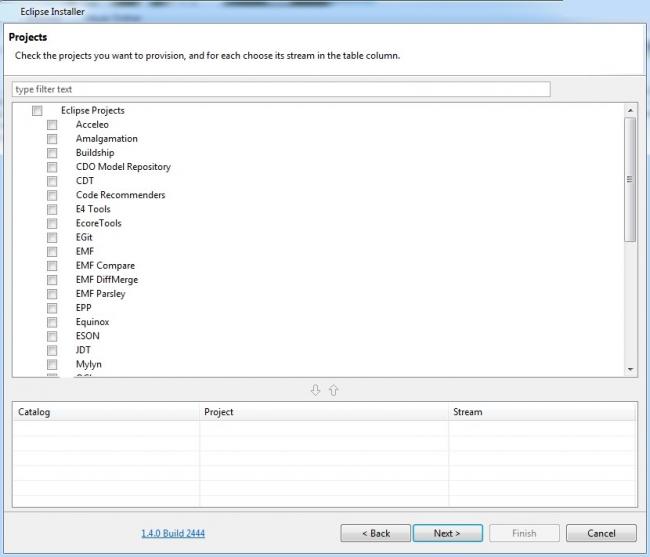Tick the Amalgamation checkbox
650x557 pixels.
[x=52, y=139]
